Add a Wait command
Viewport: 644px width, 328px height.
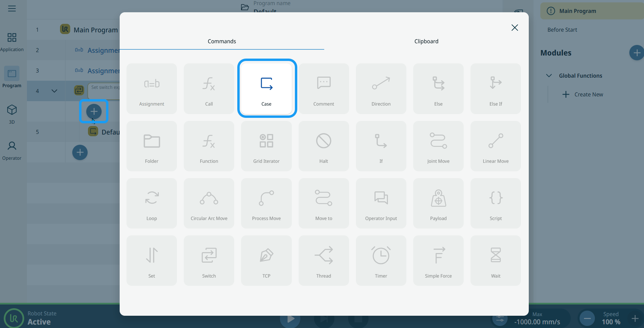tap(495, 261)
